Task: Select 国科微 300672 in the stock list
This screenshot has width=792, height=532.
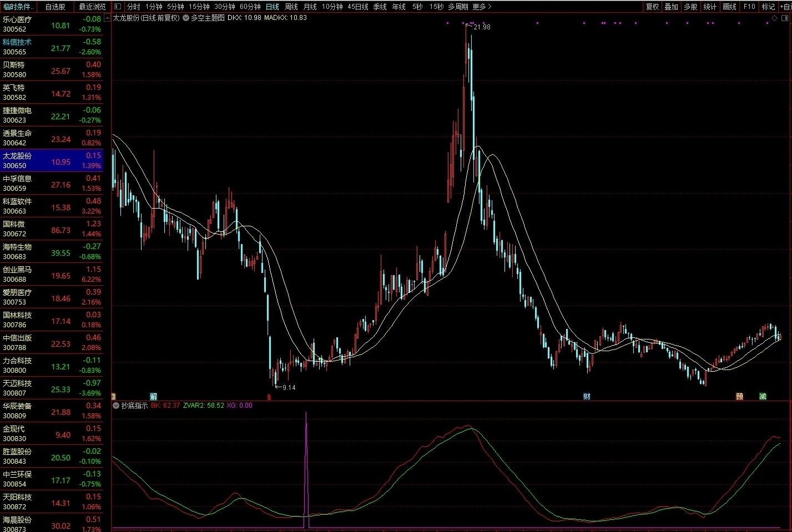Action: pyautogui.click(x=52, y=229)
